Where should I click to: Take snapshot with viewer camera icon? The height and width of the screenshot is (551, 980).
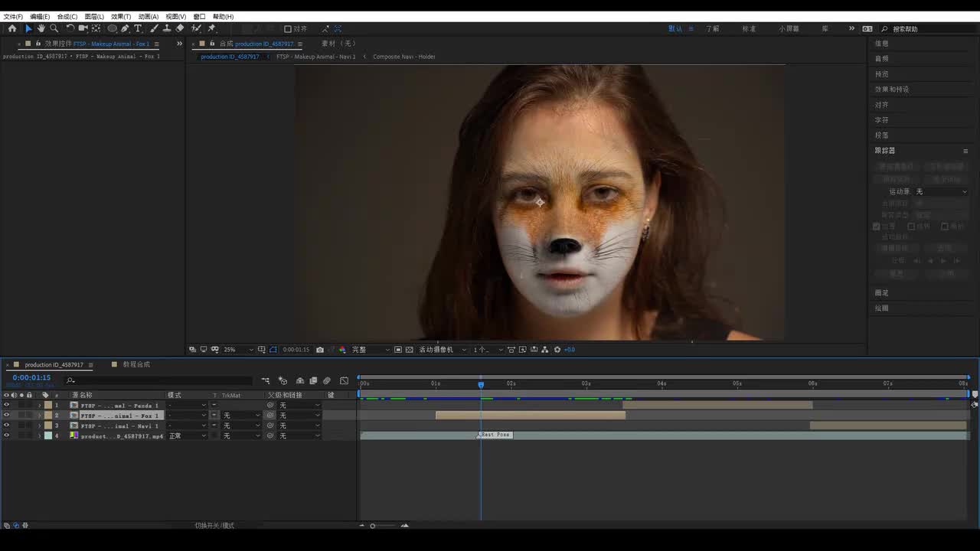coord(320,350)
